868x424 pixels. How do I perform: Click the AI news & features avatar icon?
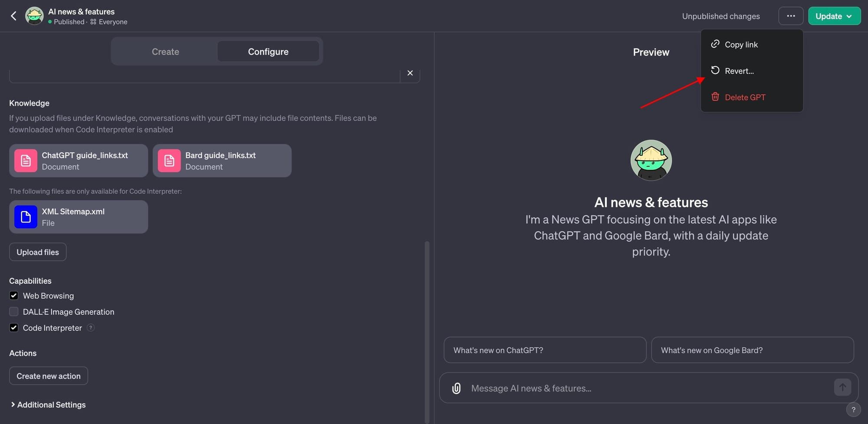click(x=34, y=16)
